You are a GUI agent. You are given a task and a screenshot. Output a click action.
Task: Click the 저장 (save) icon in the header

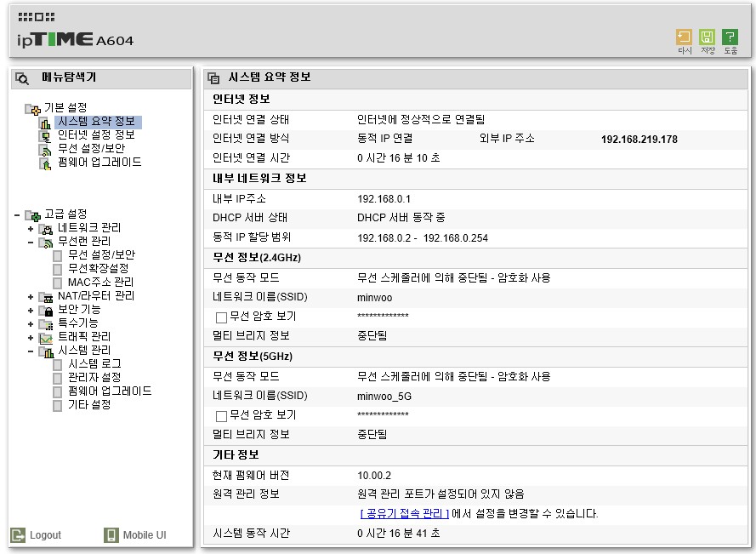click(708, 37)
